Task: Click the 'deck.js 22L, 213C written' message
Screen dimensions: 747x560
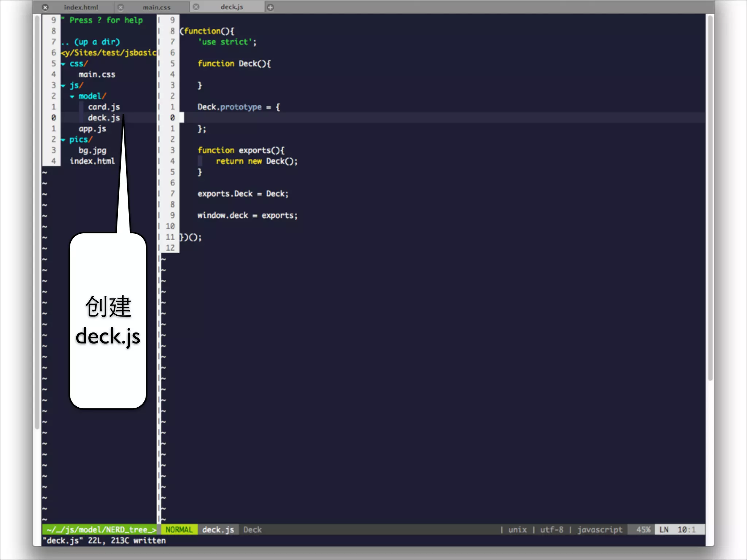Action: [x=104, y=540]
